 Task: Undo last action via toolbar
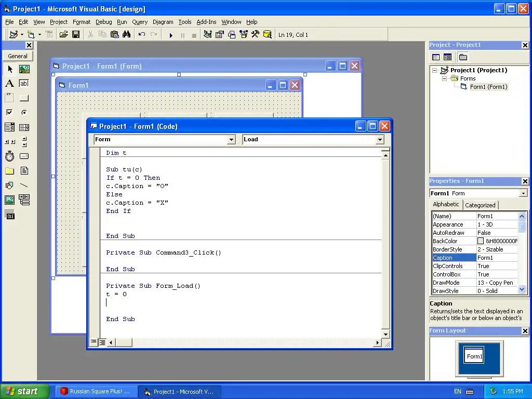tap(142, 35)
